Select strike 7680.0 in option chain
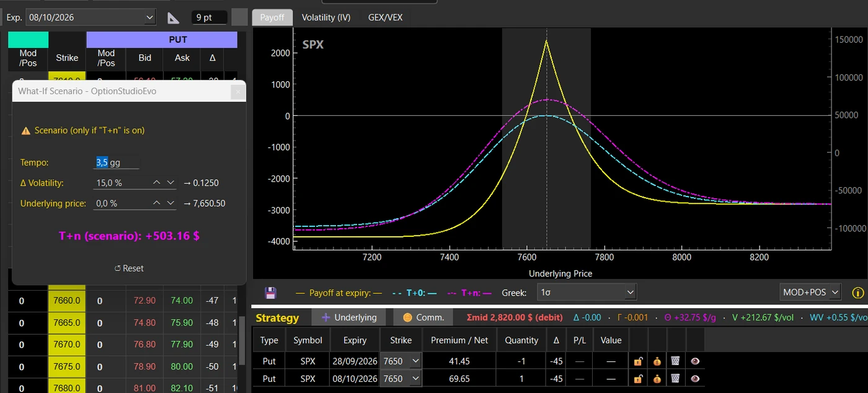Screen dimensions: 868x393 pyautogui.click(x=67, y=388)
